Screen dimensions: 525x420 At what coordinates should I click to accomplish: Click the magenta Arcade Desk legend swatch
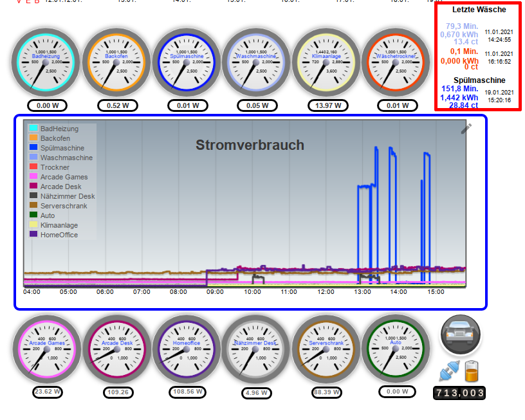click(x=33, y=186)
